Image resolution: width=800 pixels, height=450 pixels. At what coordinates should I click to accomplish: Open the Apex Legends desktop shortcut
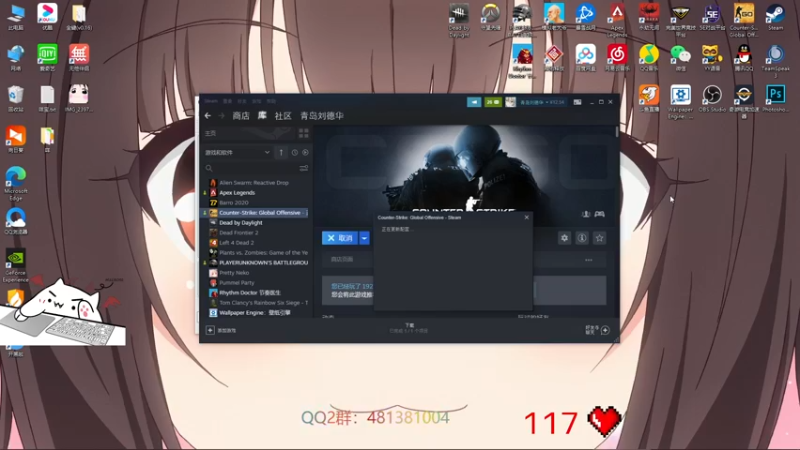(617, 19)
